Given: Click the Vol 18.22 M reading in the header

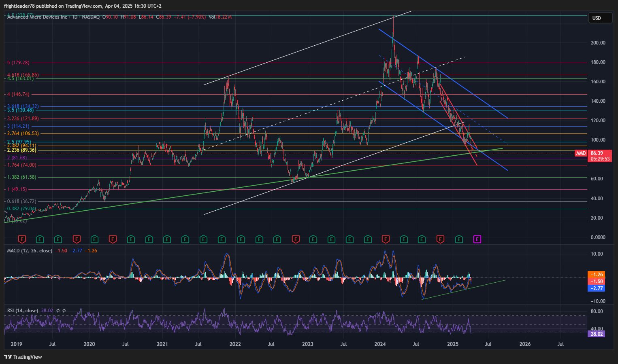Looking at the screenshot, I should [220, 17].
